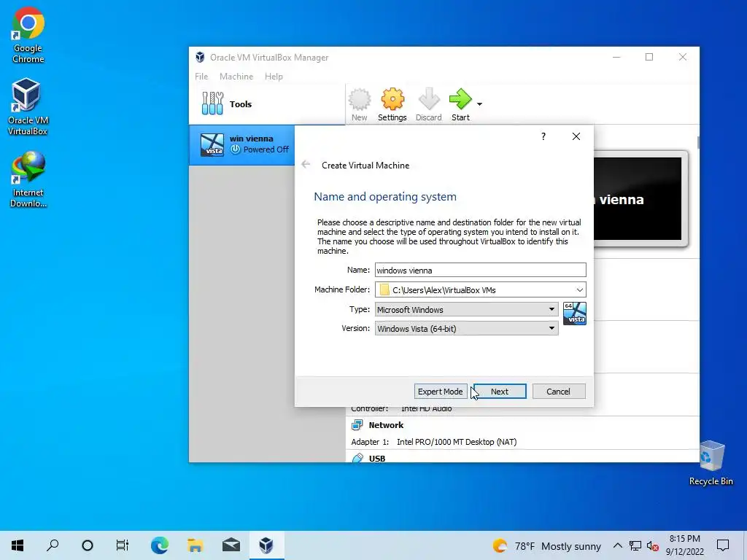Click the VirtualBox Manager details scrollbar
The image size is (747, 560).
(698, 143)
